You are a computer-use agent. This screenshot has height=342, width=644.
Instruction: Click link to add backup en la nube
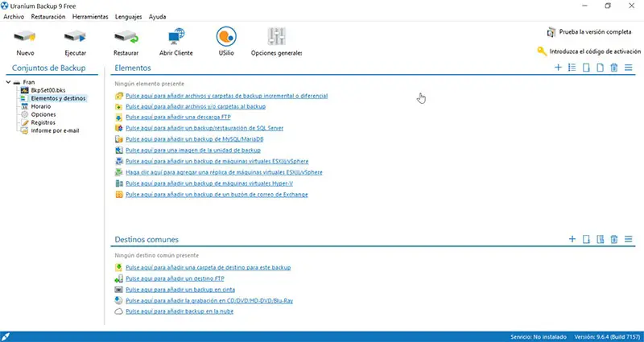coord(180,311)
